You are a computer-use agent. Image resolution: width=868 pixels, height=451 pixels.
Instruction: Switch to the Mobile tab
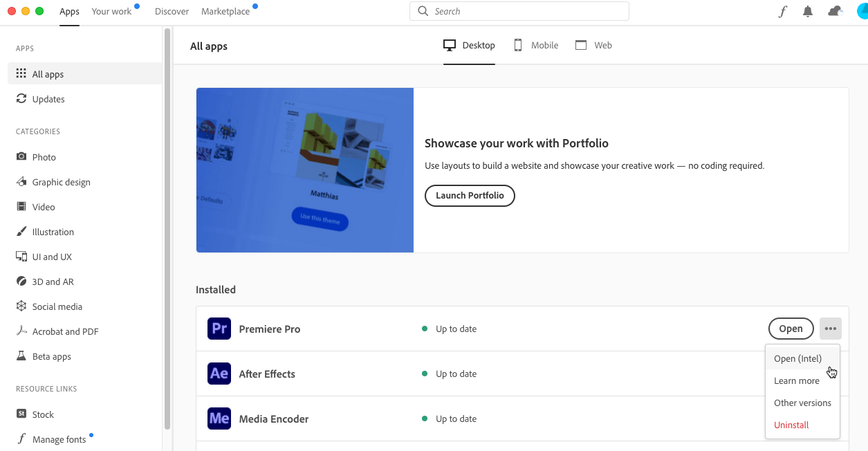pyautogui.click(x=536, y=45)
